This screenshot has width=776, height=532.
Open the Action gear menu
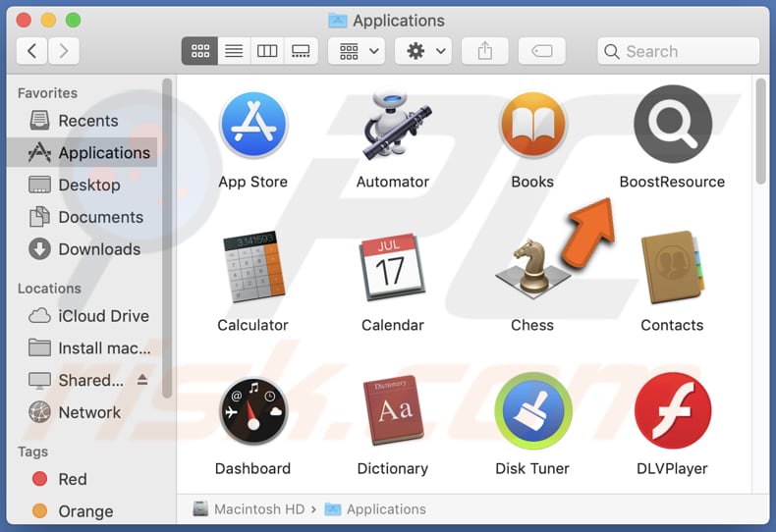423,51
